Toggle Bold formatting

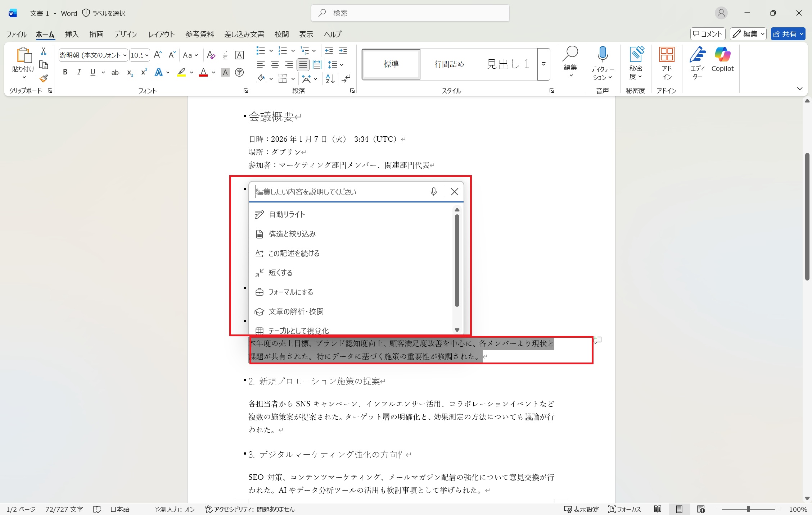click(65, 72)
